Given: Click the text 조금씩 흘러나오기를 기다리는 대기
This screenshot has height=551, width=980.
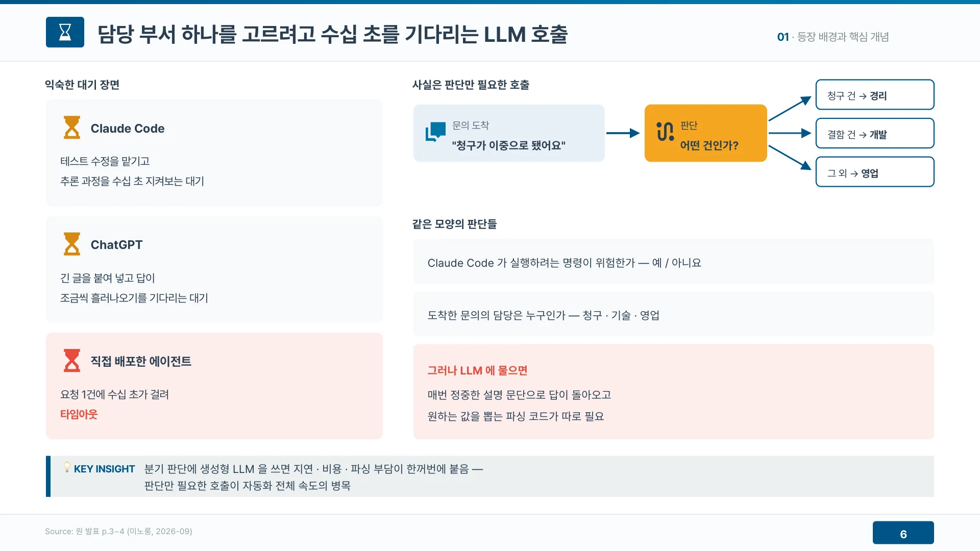Looking at the screenshot, I should coord(134,298).
